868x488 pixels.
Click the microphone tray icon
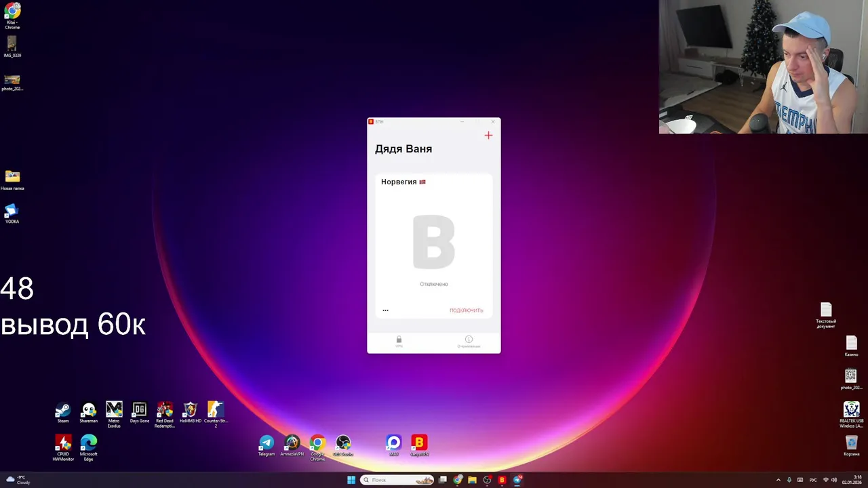789,480
